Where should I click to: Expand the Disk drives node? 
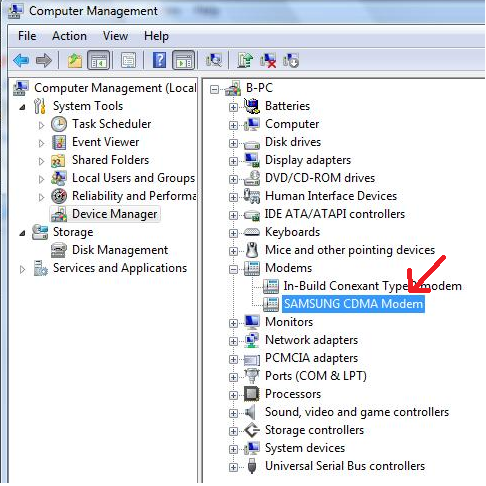point(233,143)
